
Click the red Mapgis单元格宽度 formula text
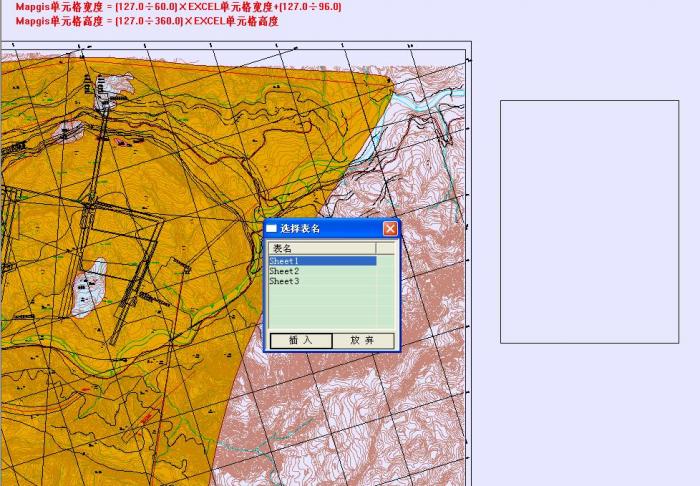coord(178,7)
